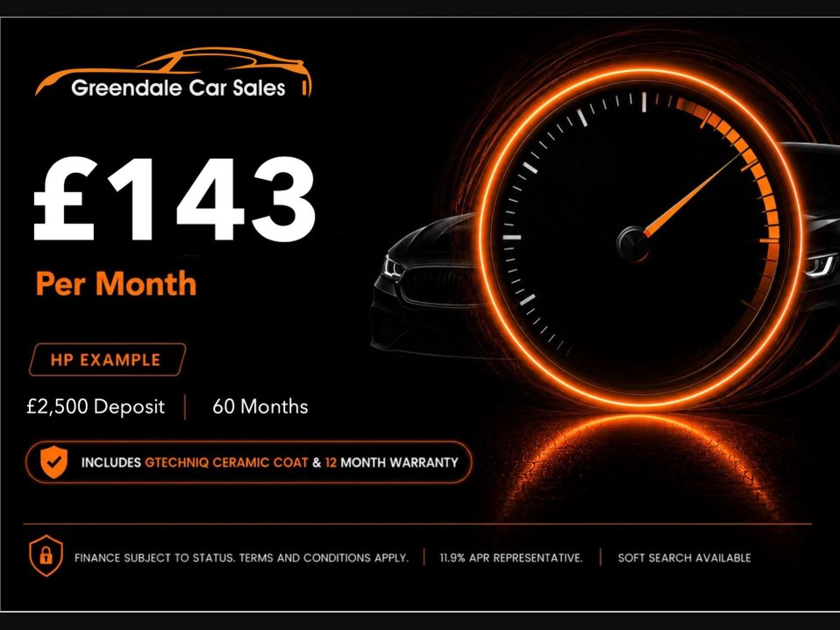Image resolution: width=840 pixels, height=630 pixels.
Task: Click the orange shield checkmark icon
Action: coord(53,462)
